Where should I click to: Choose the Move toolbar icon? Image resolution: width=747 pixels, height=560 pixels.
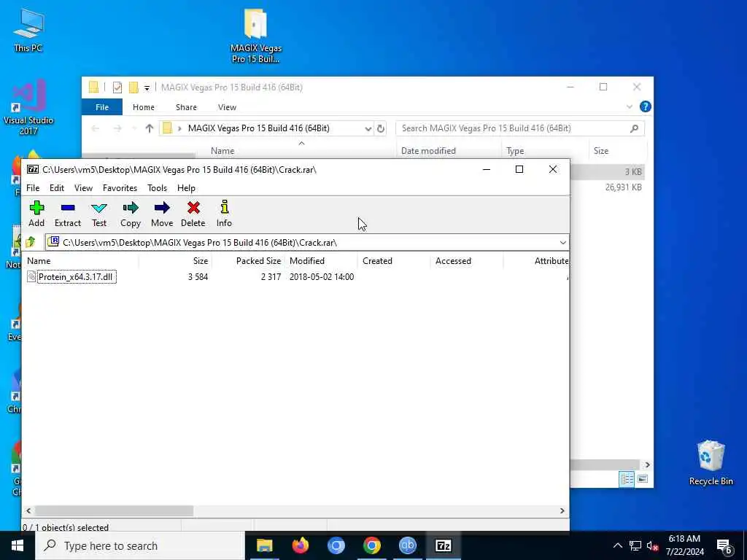[x=162, y=214]
